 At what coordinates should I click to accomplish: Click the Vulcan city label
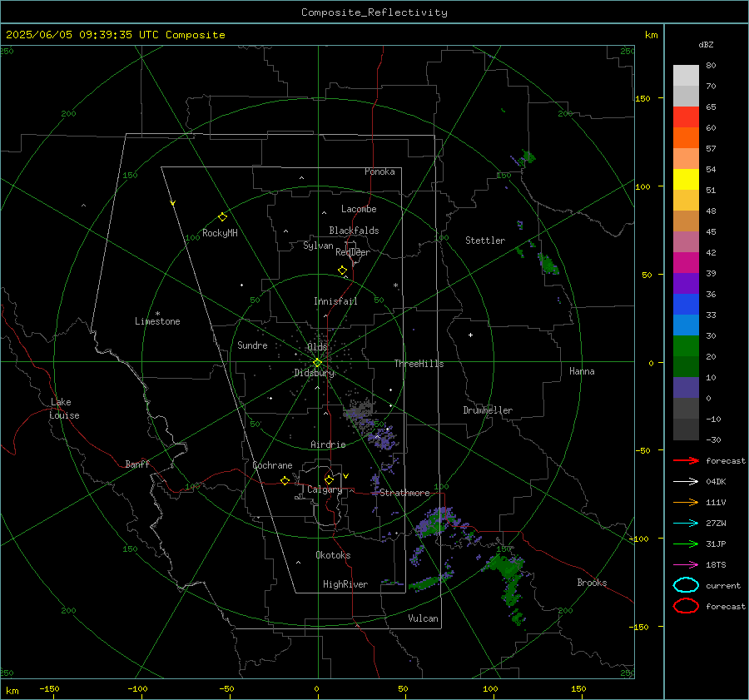coord(423,618)
